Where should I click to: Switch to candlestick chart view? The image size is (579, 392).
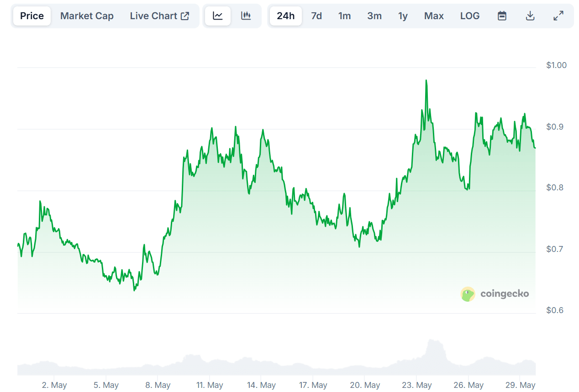[246, 16]
